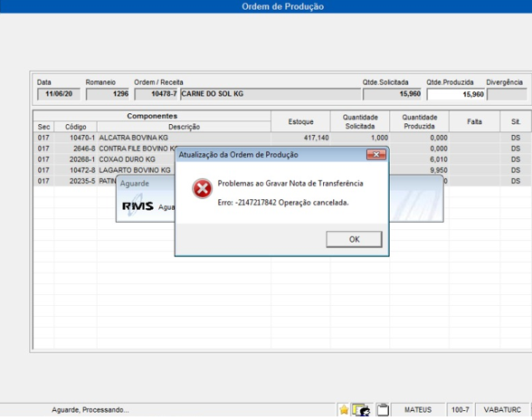The width and height of the screenshot is (532, 420).
Task: Click the Sit. column header
Action: (516, 121)
